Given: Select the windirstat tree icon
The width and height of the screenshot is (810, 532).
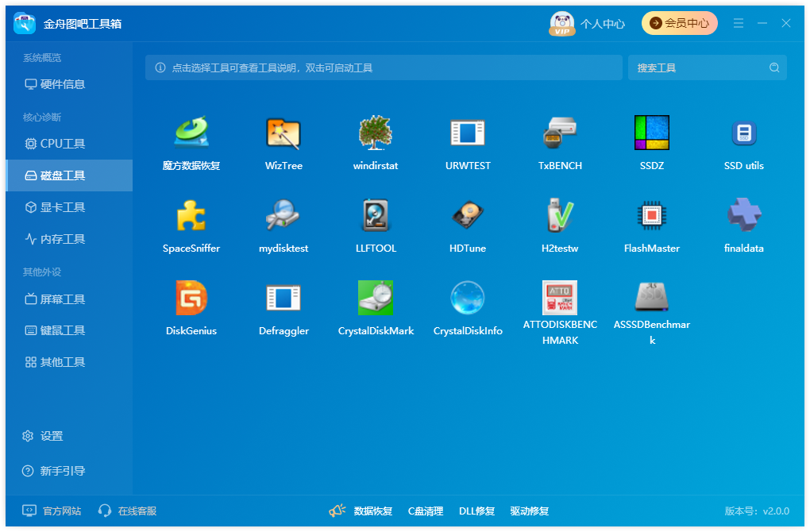Looking at the screenshot, I should pos(375,133).
